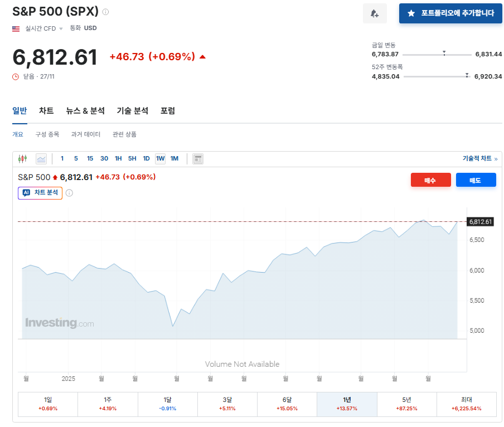This screenshot has height=427, width=504.
Task: Click the day high value 6,831.44
Action: [488, 54]
